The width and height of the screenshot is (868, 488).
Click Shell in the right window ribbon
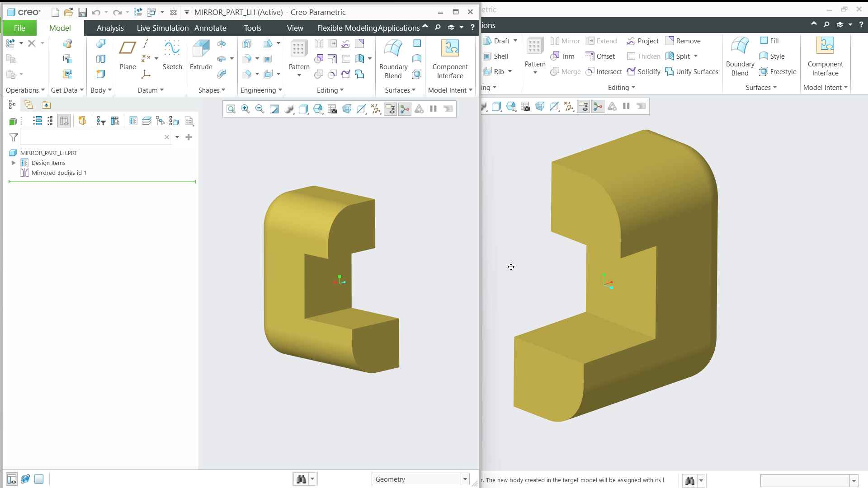(495, 56)
